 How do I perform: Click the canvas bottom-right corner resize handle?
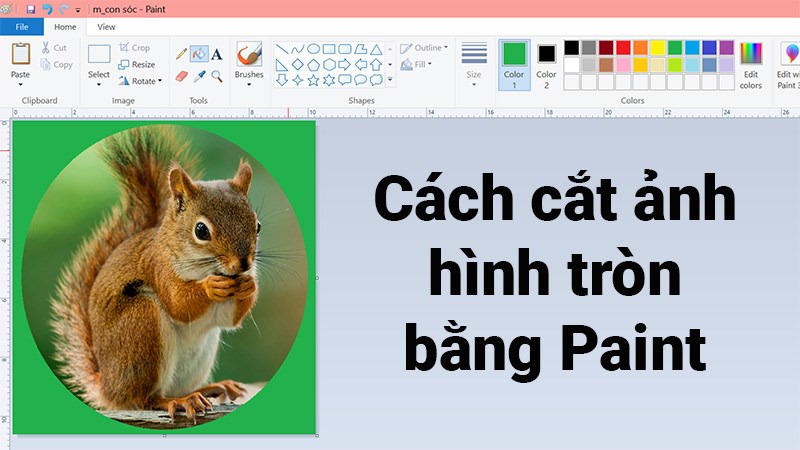(317, 435)
